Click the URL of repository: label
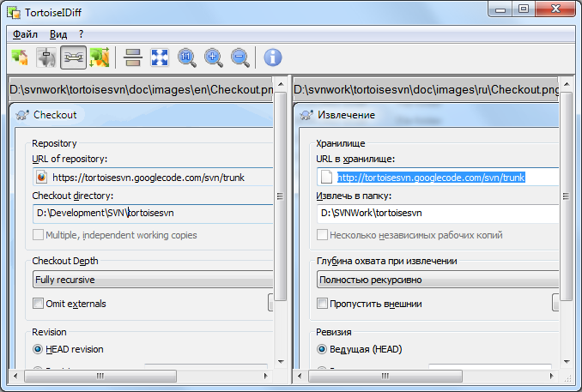 click(70, 159)
